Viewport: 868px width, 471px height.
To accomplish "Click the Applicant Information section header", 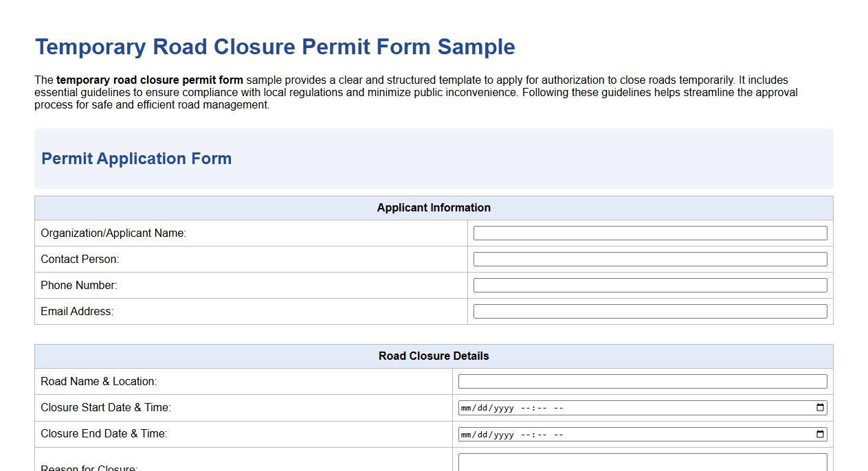I will pos(433,207).
